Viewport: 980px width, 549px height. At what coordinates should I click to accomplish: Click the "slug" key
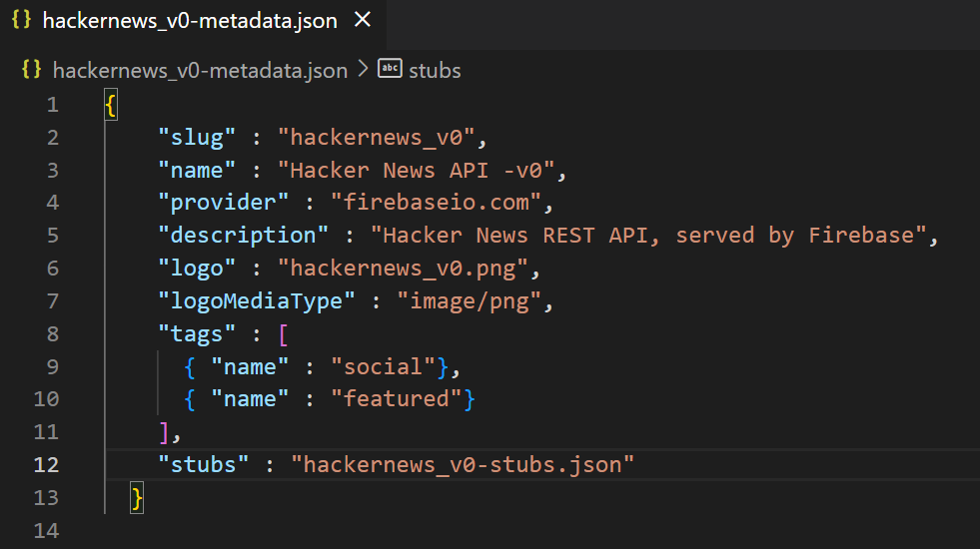(x=197, y=138)
